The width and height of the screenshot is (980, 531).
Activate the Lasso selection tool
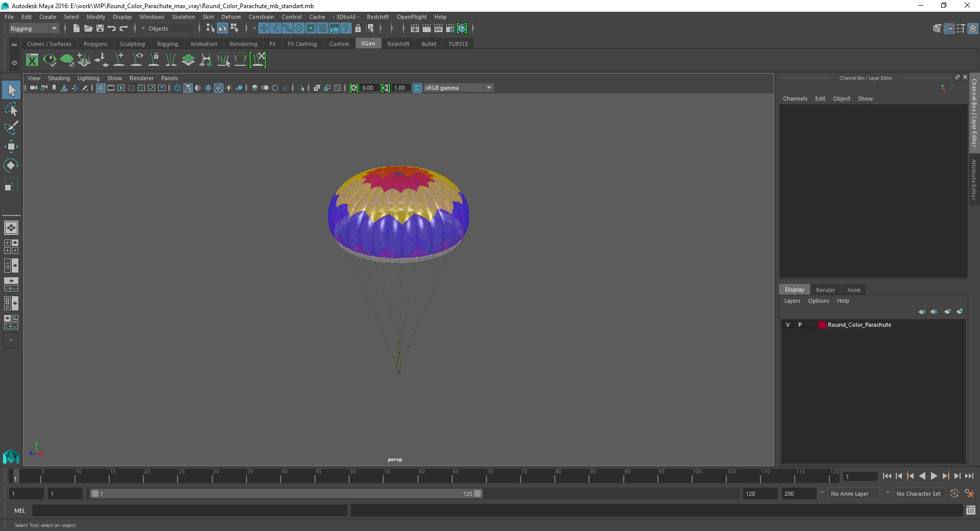coord(11,109)
